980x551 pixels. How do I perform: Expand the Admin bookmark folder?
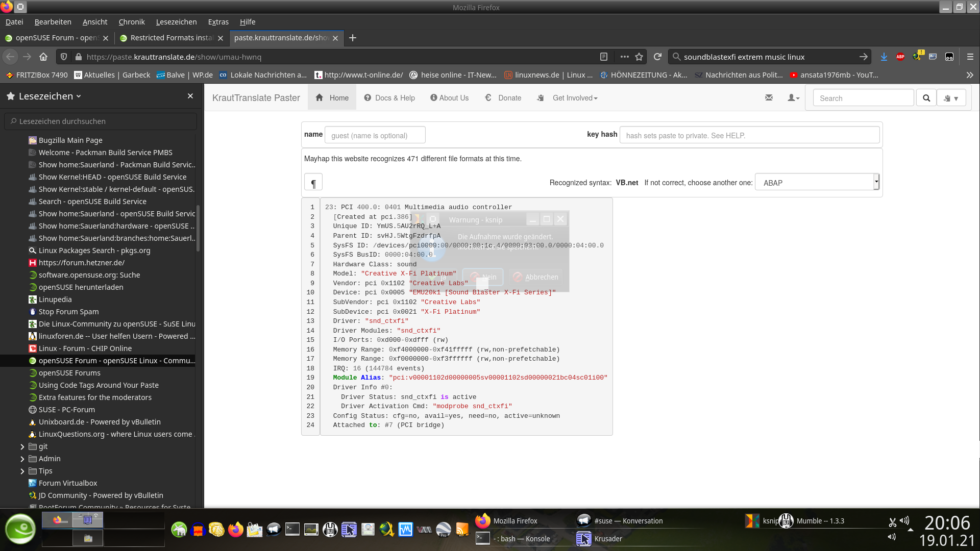[x=22, y=459]
